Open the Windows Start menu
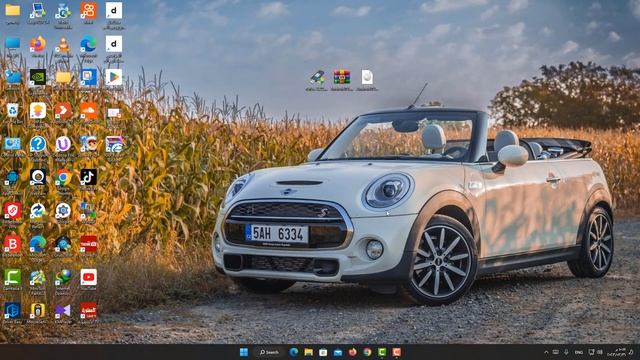This screenshot has width=640, height=360. [x=244, y=352]
